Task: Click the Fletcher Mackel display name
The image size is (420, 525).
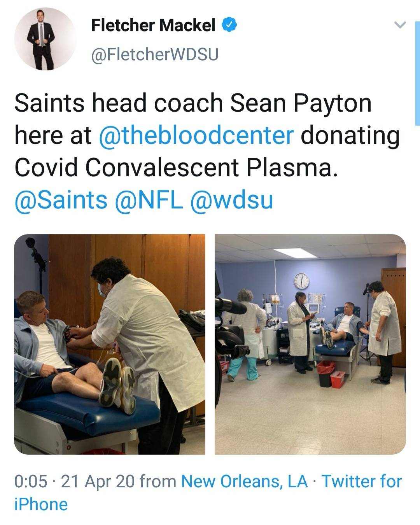Action: [153, 26]
